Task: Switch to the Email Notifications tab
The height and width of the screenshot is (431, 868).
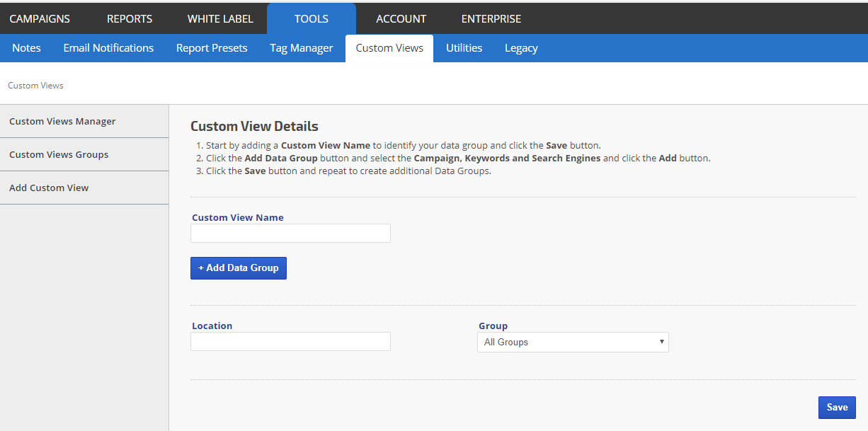Action: [x=108, y=48]
